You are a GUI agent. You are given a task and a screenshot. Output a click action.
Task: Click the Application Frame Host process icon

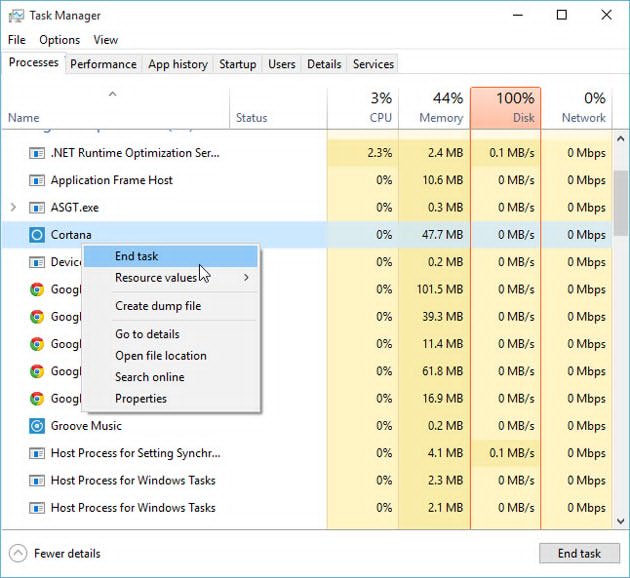(x=37, y=180)
